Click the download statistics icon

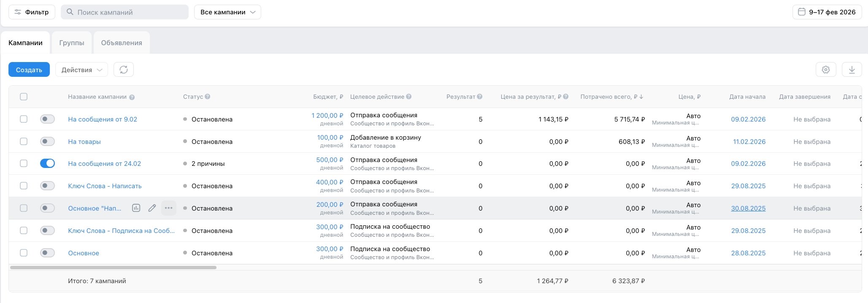852,70
